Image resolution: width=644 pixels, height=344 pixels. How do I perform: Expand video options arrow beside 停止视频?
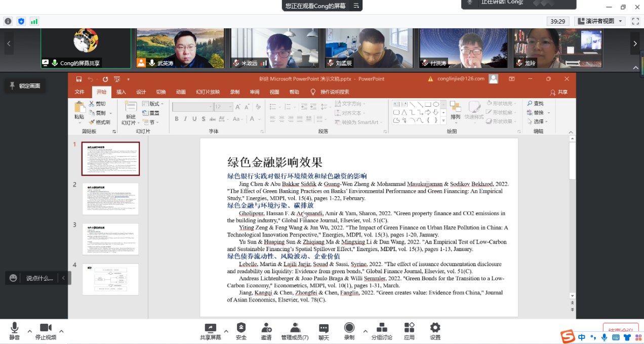coord(61,331)
